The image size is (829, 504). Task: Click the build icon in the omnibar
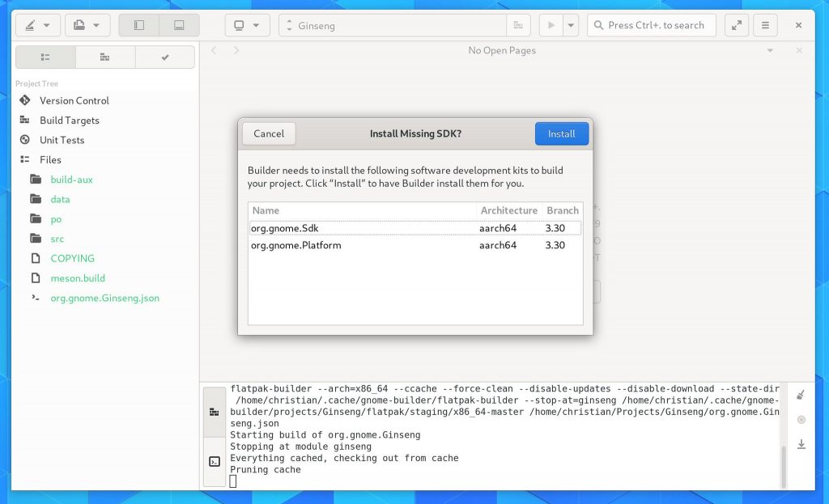coord(518,25)
